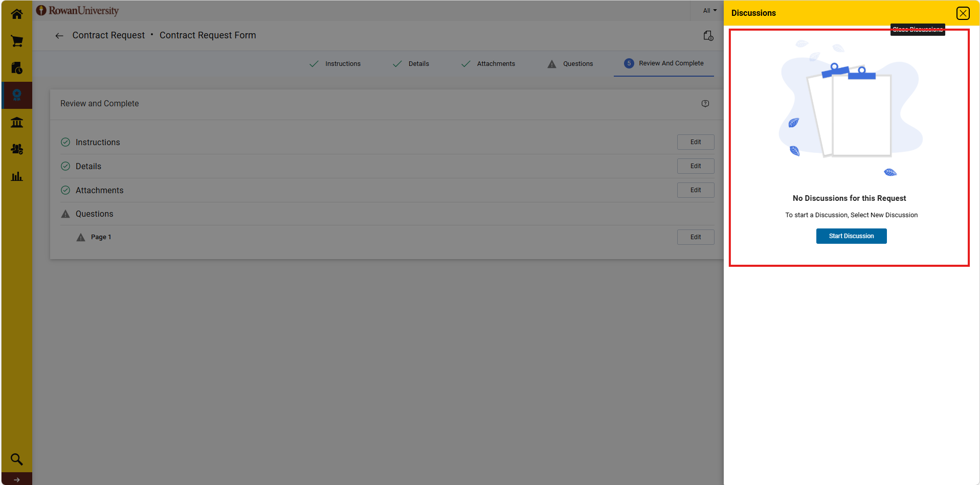Expand the sidebar with bottom arrow
This screenshot has width=980, height=485.
17,479
